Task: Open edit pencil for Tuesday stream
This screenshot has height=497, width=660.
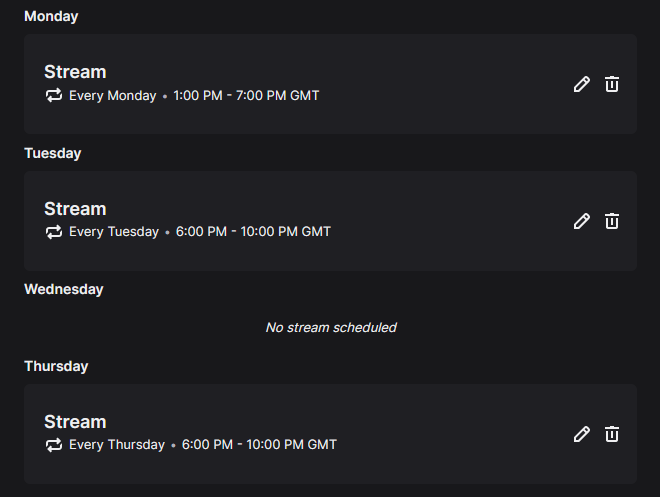Action: click(x=582, y=221)
